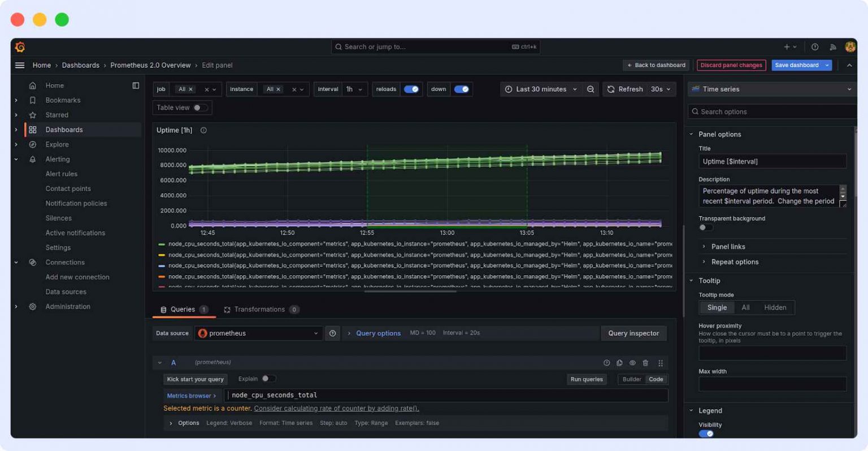This screenshot has height=451, width=868.
Task: Open the help icon in the top bar
Action: (x=814, y=47)
